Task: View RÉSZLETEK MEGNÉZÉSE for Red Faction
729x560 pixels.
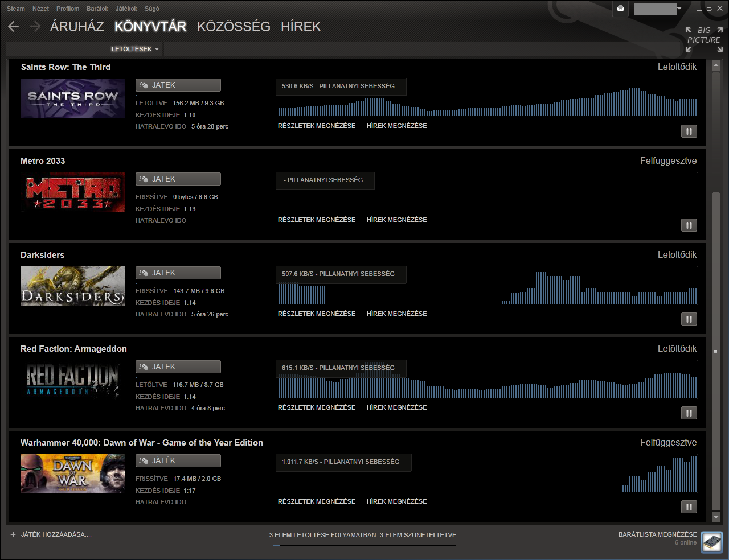Action: pyautogui.click(x=317, y=407)
